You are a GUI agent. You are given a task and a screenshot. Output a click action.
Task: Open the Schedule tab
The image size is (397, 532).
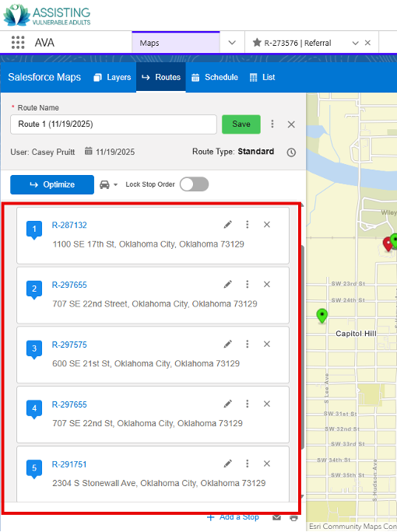point(215,77)
